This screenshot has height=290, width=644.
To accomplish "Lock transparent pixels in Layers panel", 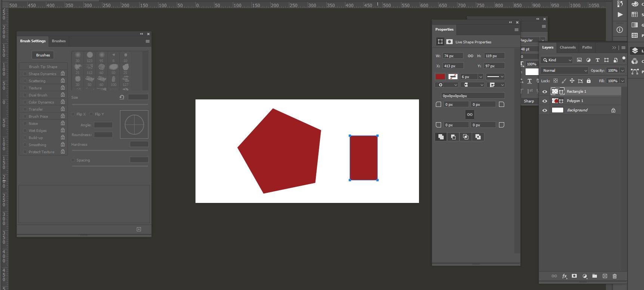I will (556, 81).
